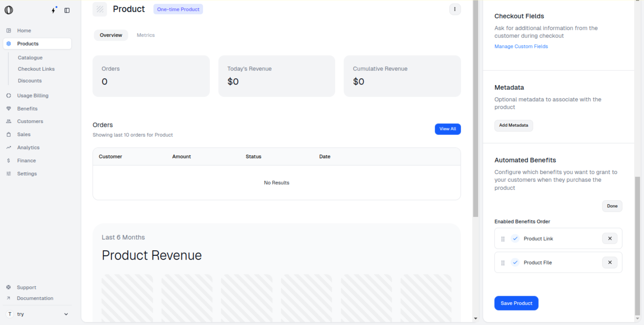
Task: Click the Save Product button
Action: coord(516,303)
